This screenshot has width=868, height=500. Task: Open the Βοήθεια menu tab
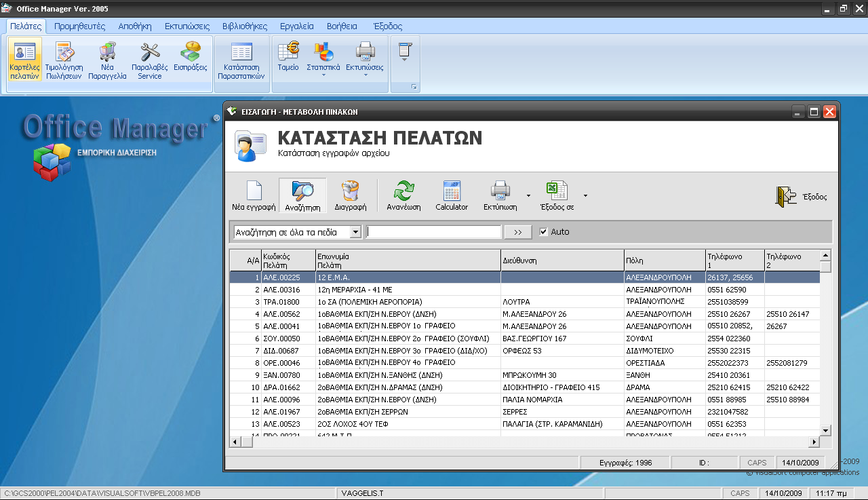(342, 26)
